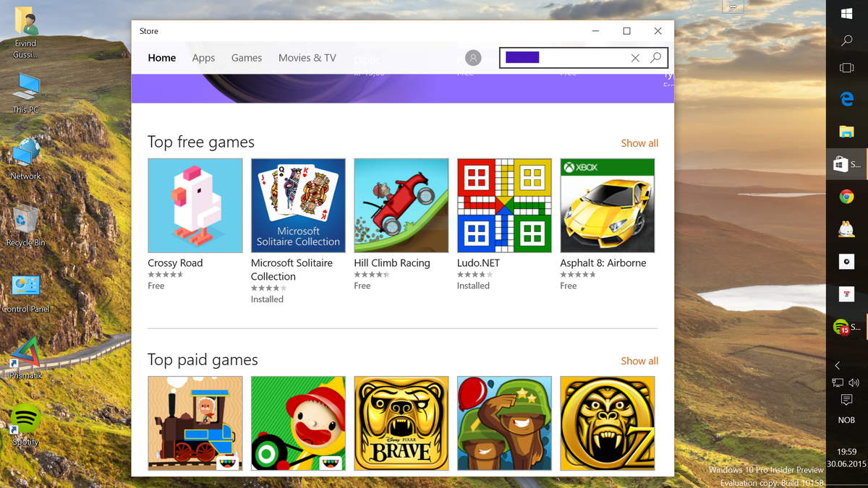Open the Hill Climb Racing thumbnail
Viewport: 868px width, 488px height.
click(401, 205)
